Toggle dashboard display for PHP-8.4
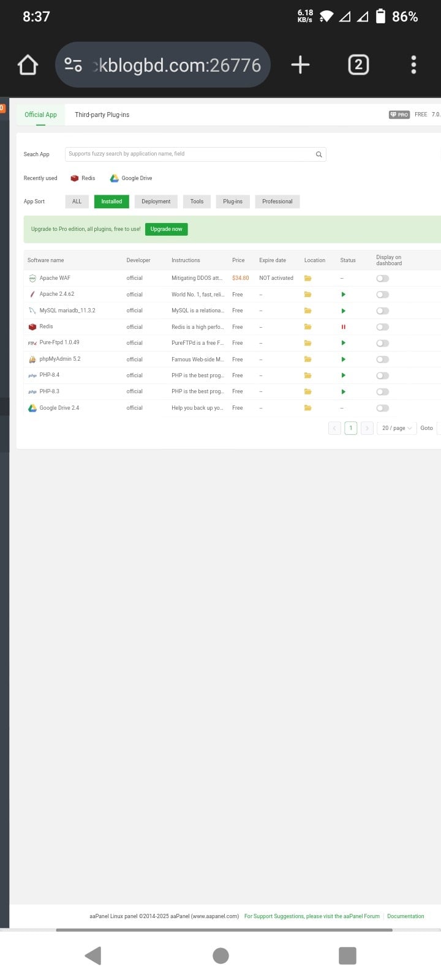441x980 pixels. tap(383, 375)
